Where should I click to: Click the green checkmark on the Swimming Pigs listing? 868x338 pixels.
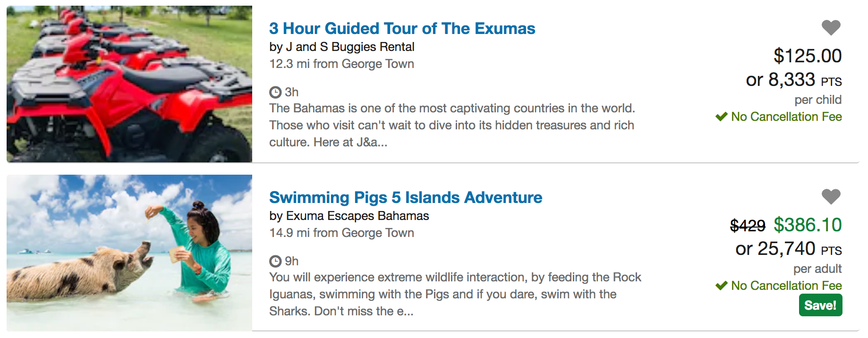(721, 286)
